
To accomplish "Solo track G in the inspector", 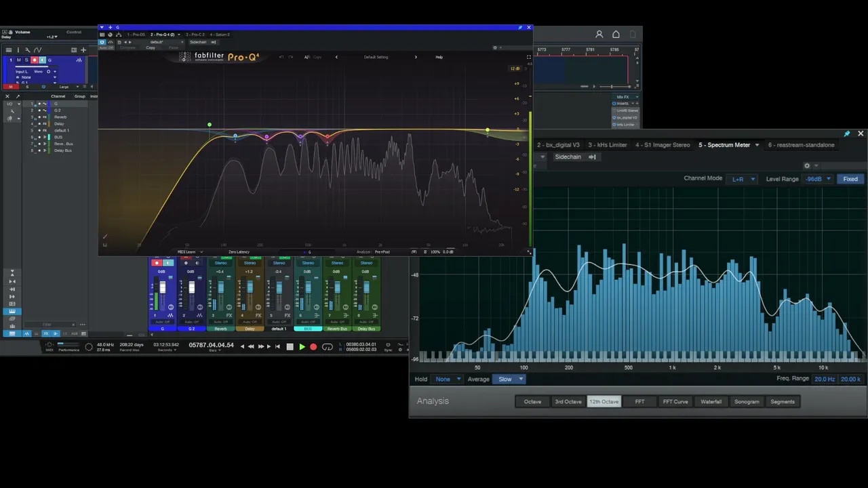I will click(26, 60).
